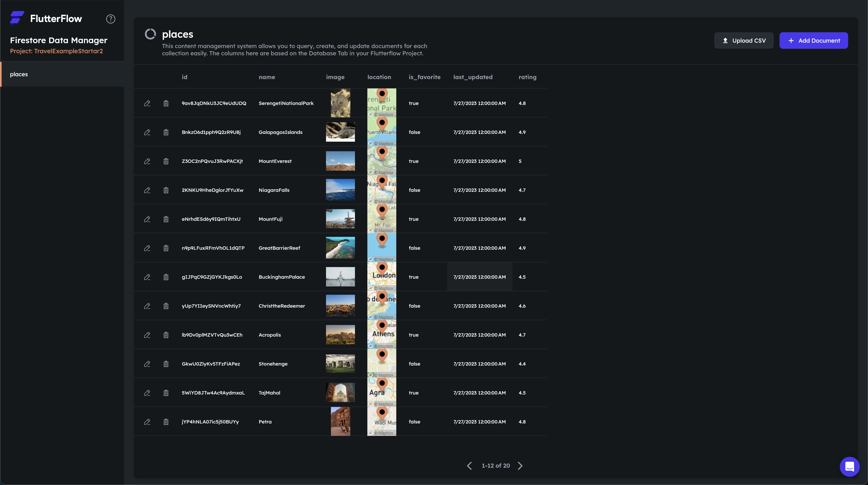Click the refresh icon beside places title
This screenshot has height=485, width=868.
(150, 34)
